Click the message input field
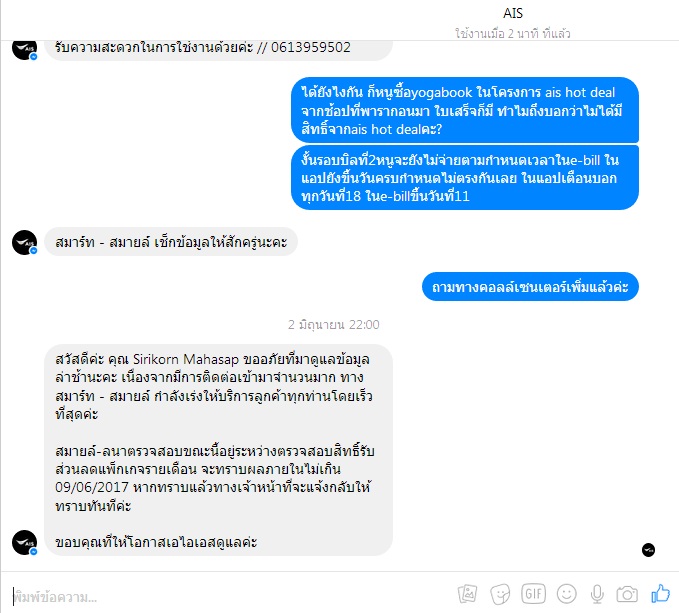Screen dimensions: 679x613 pyautogui.click(x=230, y=597)
